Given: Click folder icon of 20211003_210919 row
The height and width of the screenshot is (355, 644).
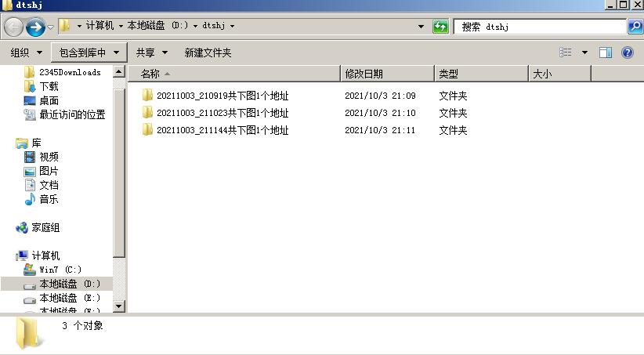Looking at the screenshot, I should pyautogui.click(x=147, y=96).
